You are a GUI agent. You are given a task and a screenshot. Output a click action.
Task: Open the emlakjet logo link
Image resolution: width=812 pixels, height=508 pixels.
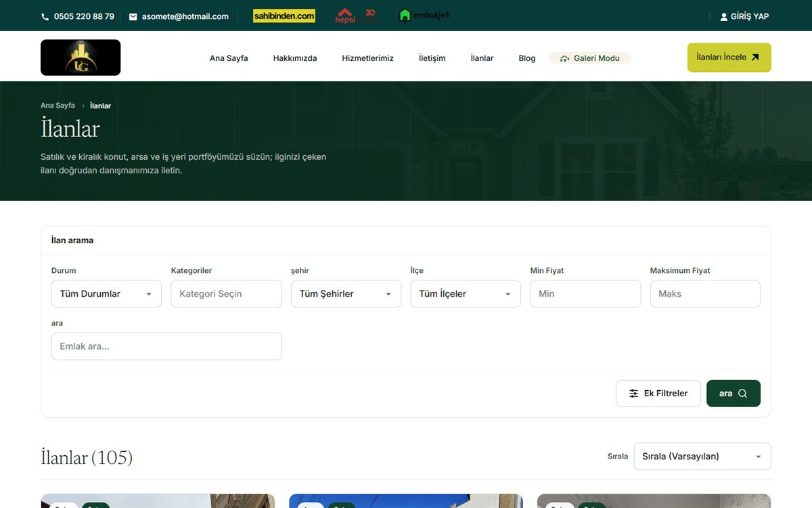(424, 16)
